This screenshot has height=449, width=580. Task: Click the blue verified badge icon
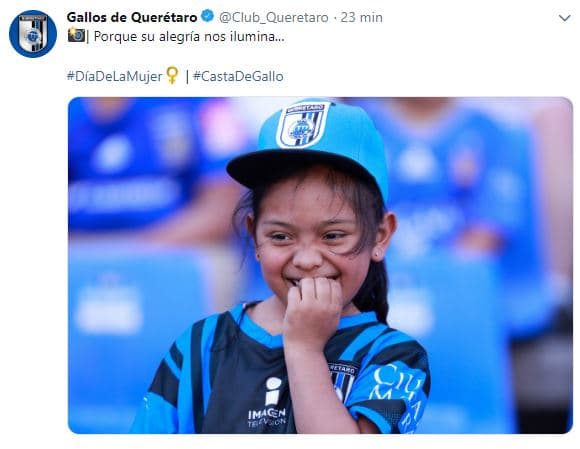coord(208,17)
